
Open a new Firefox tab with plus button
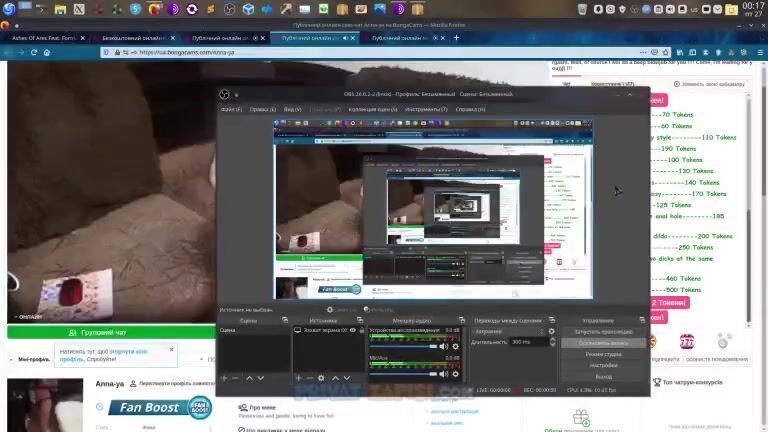tap(457, 38)
